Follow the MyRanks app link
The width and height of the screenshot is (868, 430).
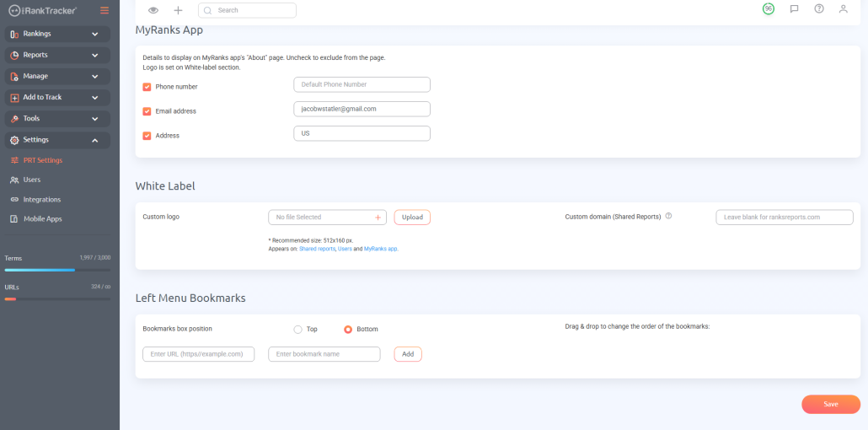point(381,250)
